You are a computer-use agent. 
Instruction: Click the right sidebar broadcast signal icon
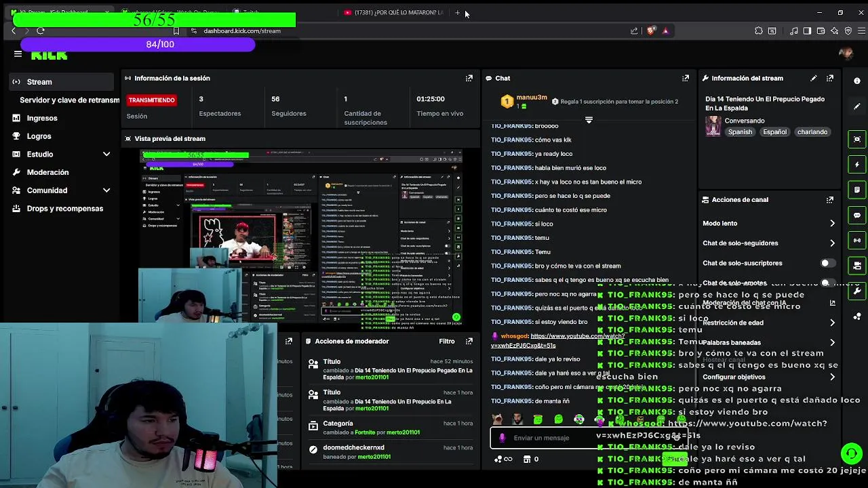[857, 240]
